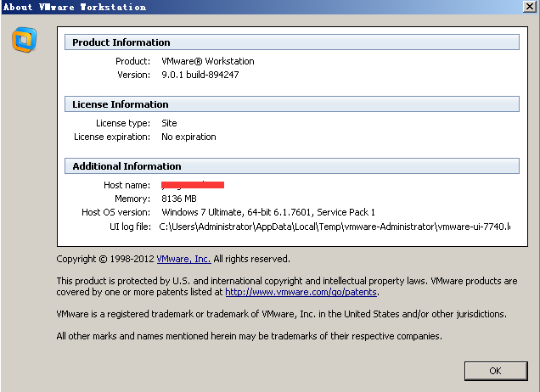540x392 pixels.
Task: Click the License Information header
Action: (292, 104)
